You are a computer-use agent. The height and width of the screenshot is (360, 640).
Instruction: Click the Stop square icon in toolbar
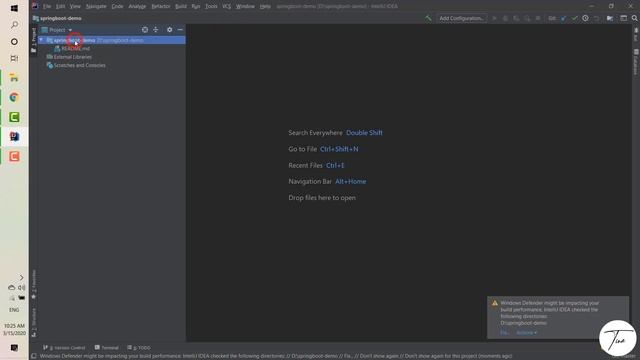point(538,18)
